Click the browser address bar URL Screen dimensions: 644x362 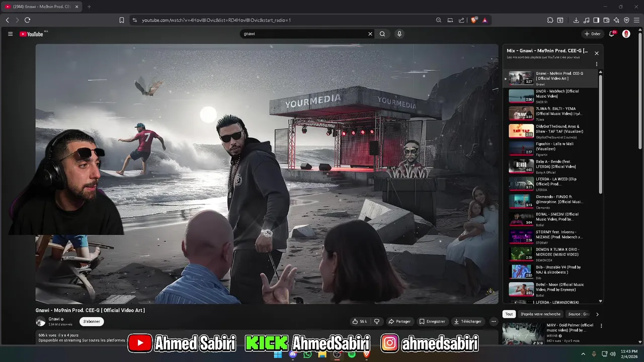216,20
